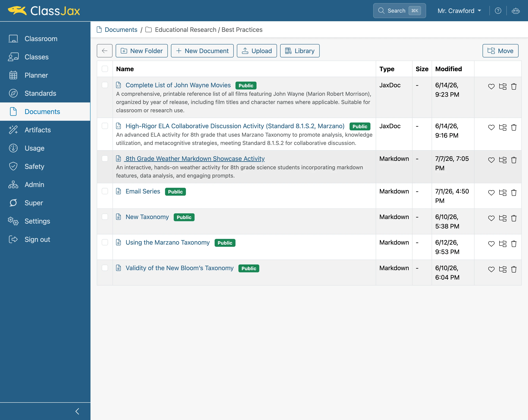Delete the 8th Grade Weather document

tap(514, 160)
